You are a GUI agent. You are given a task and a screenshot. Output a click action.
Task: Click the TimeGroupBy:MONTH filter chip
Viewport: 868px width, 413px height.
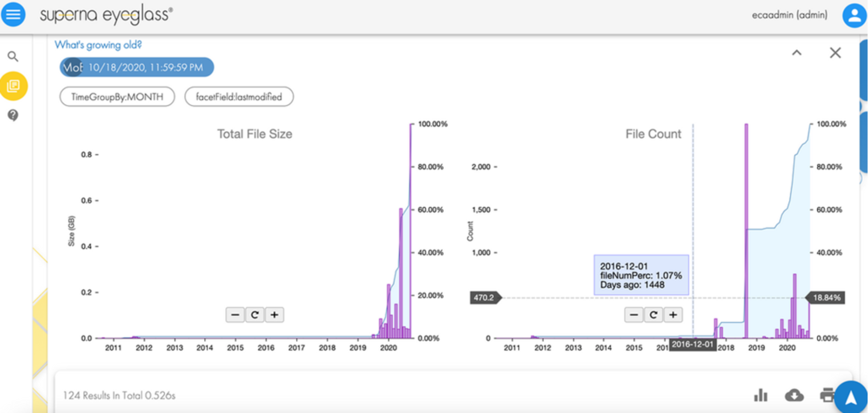click(117, 97)
